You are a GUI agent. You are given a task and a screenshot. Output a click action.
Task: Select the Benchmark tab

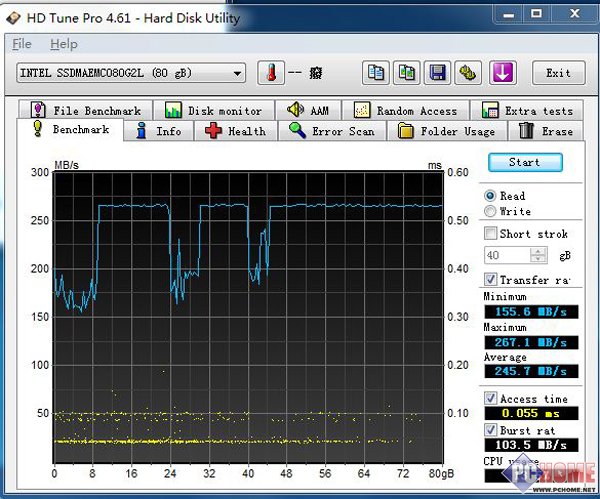(x=70, y=130)
